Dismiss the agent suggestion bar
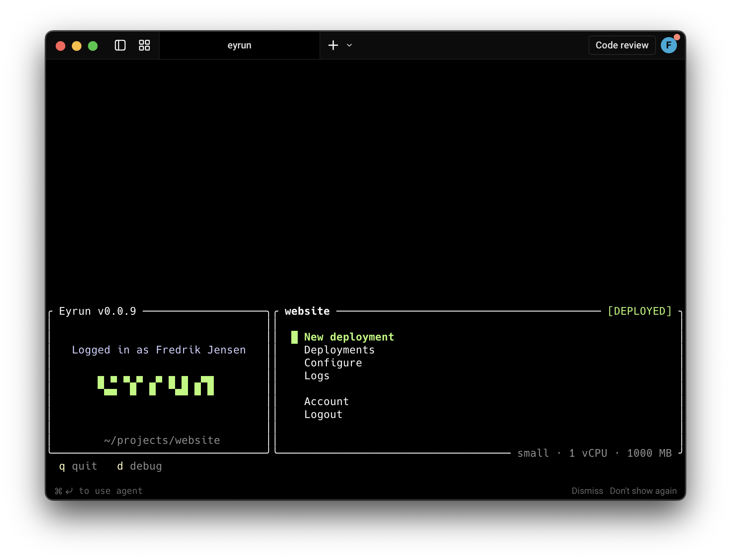731x560 pixels. pos(587,491)
